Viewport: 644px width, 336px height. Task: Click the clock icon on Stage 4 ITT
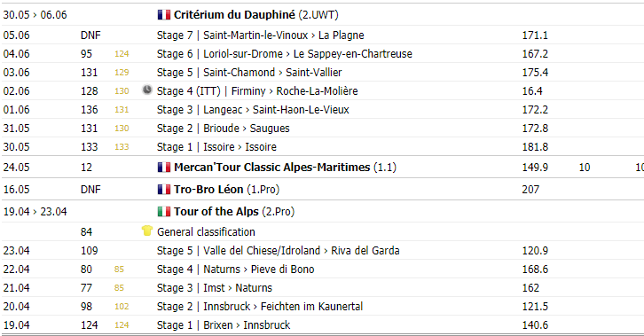(x=147, y=90)
